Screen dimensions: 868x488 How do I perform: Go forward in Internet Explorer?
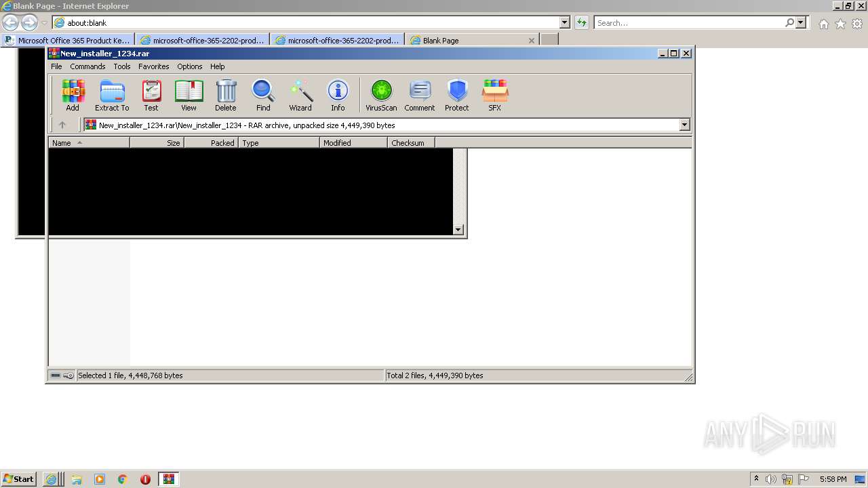click(x=29, y=23)
